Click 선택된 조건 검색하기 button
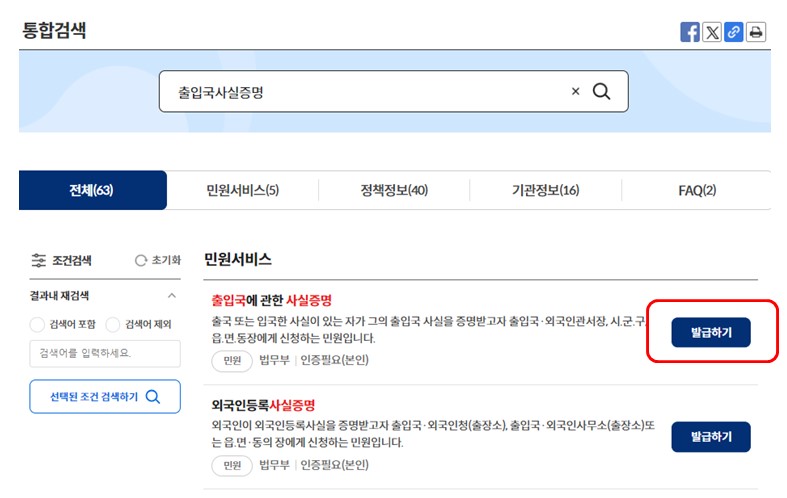 pyautogui.click(x=105, y=397)
